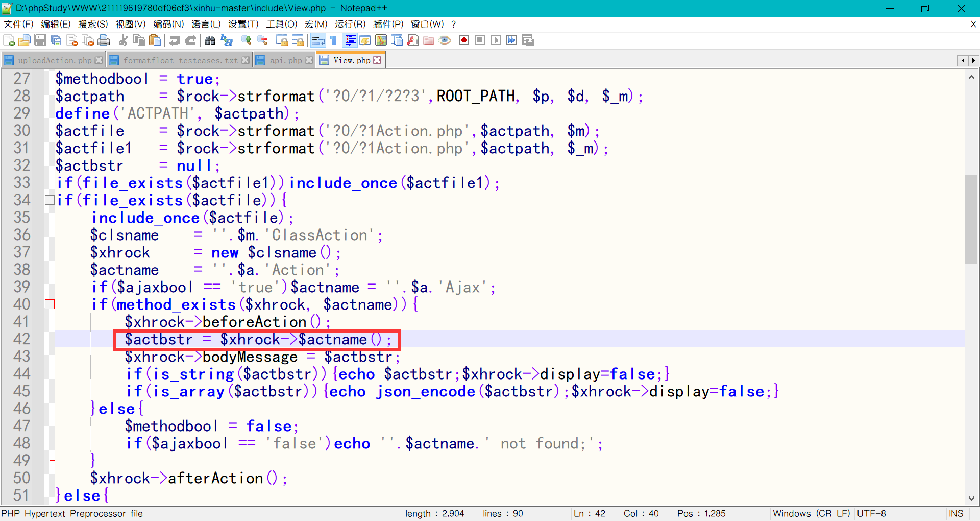
Task: Open the 编辑(E) menu
Action: tap(56, 24)
